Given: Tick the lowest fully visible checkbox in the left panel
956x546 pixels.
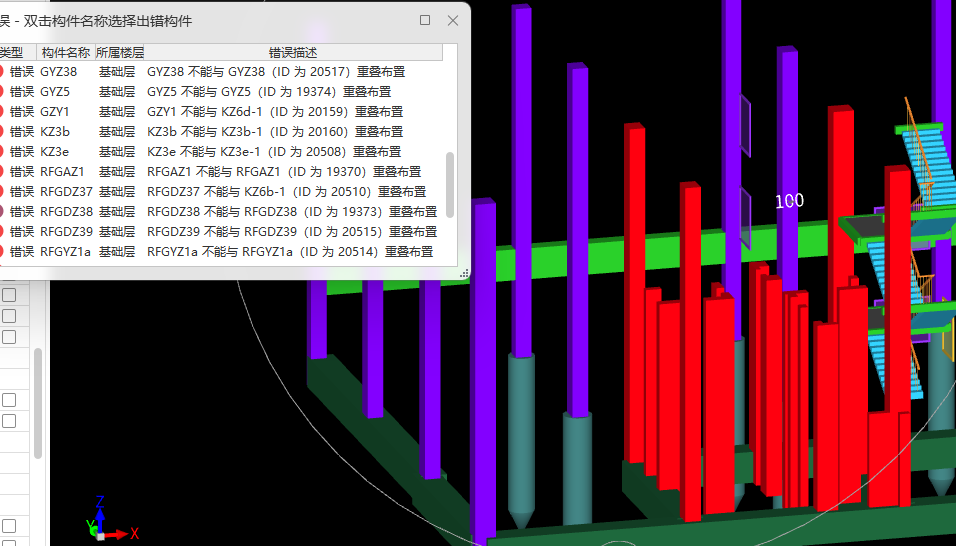Looking at the screenshot, I should click(9, 526).
